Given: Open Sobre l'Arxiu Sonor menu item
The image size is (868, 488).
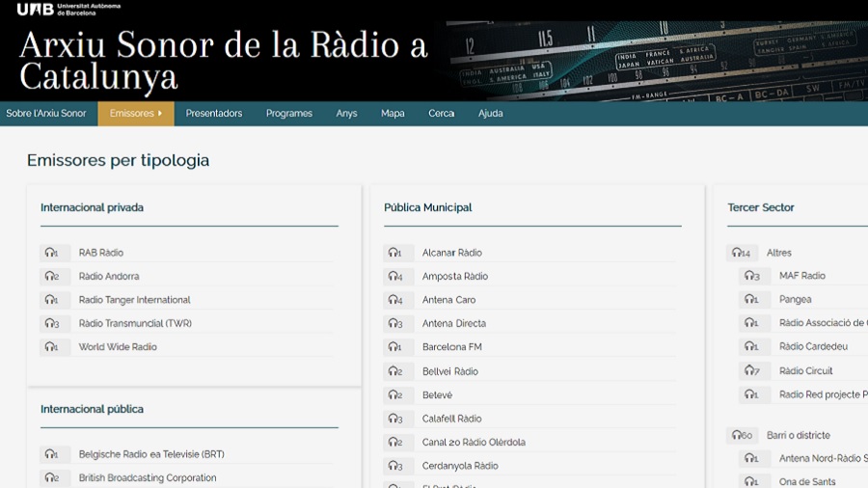Looking at the screenshot, I should (x=46, y=114).
